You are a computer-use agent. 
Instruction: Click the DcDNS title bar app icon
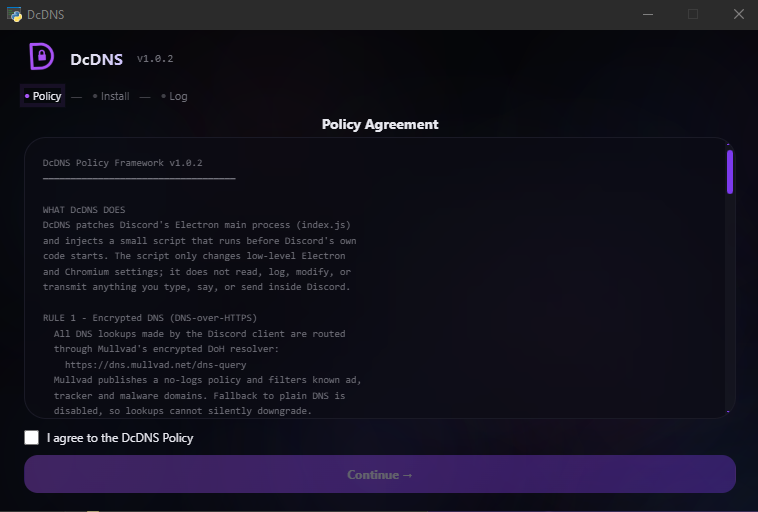click(14, 15)
